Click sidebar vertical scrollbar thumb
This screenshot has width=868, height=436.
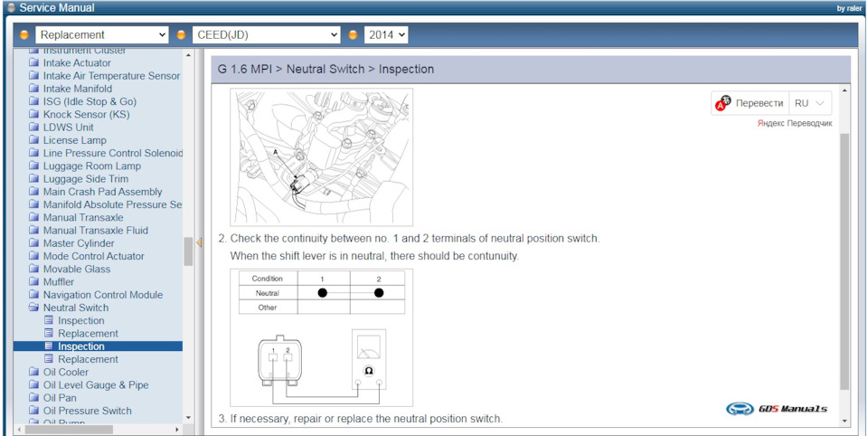coord(188,251)
